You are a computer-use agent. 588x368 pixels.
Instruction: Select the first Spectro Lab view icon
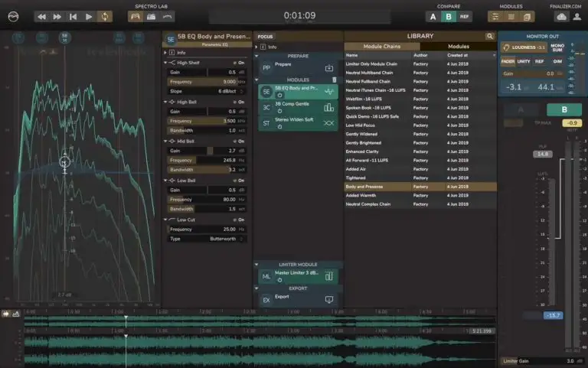point(136,17)
